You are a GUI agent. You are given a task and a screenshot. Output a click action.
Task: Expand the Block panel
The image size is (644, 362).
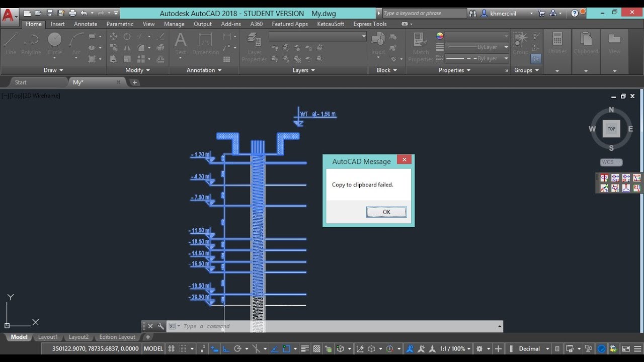386,70
